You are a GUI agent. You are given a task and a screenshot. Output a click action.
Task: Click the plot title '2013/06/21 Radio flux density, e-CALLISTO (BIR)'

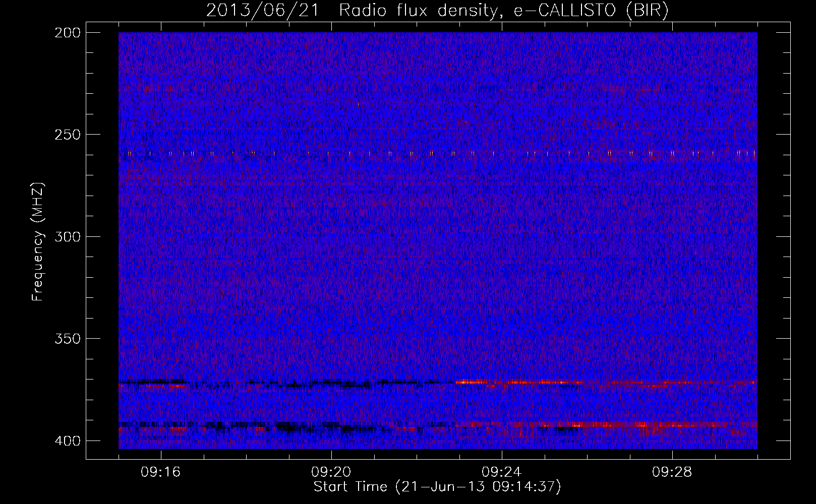click(x=437, y=11)
